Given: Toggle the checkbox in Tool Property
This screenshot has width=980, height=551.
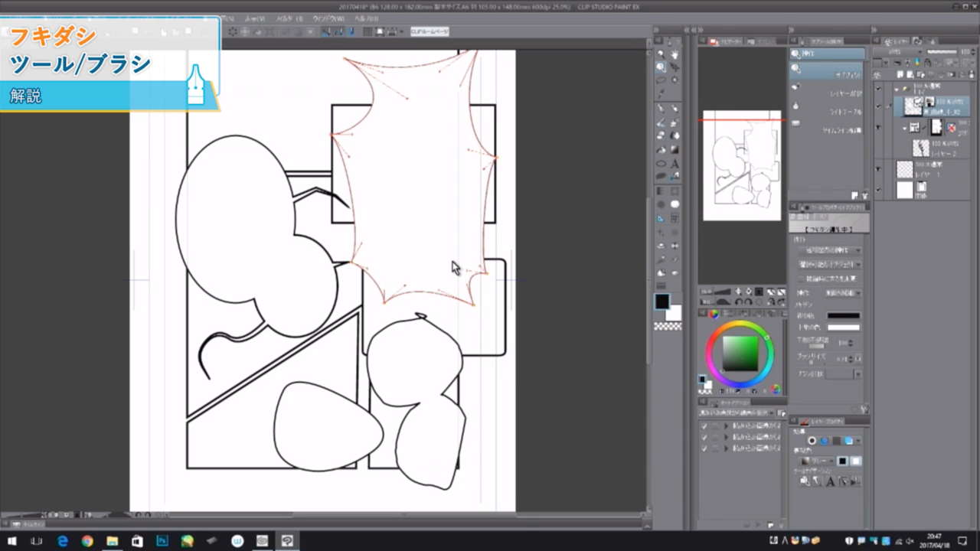Looking at the screenshot, I should tap(801, 279).
